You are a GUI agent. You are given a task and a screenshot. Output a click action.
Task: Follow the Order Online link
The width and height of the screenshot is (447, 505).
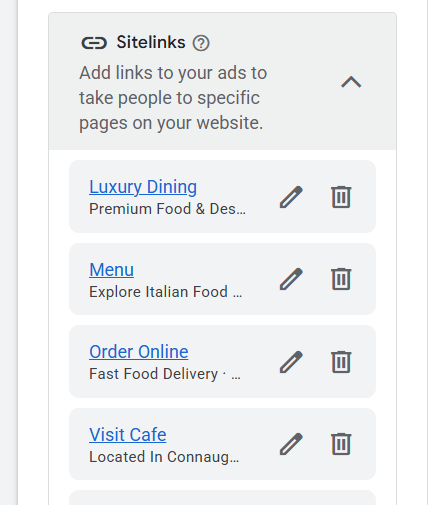139,352
